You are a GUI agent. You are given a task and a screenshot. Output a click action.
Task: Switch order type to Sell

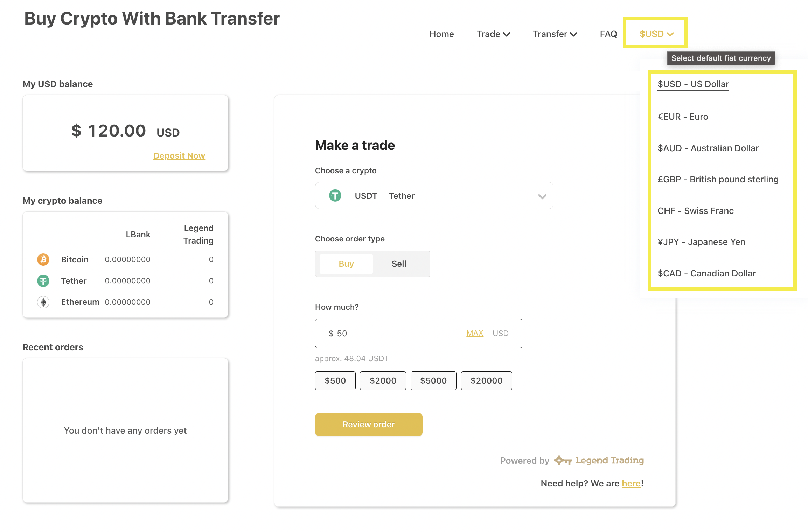click(x=399, y=264)
